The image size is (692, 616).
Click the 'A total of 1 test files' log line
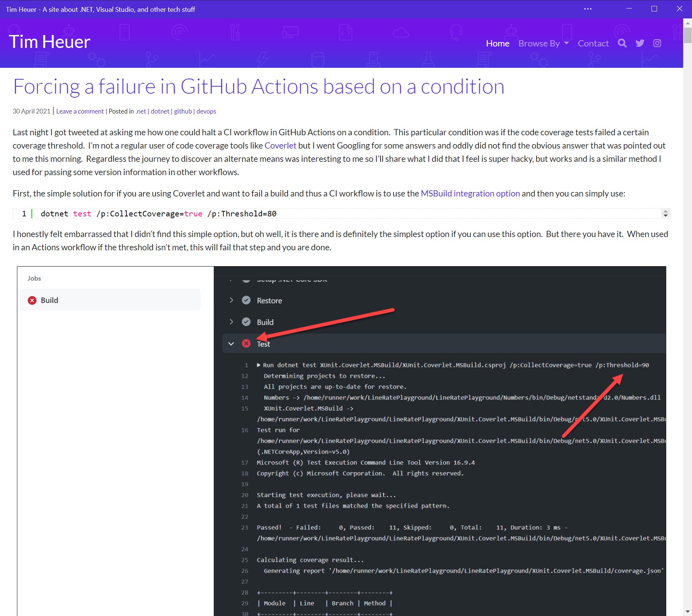point(353,506)
